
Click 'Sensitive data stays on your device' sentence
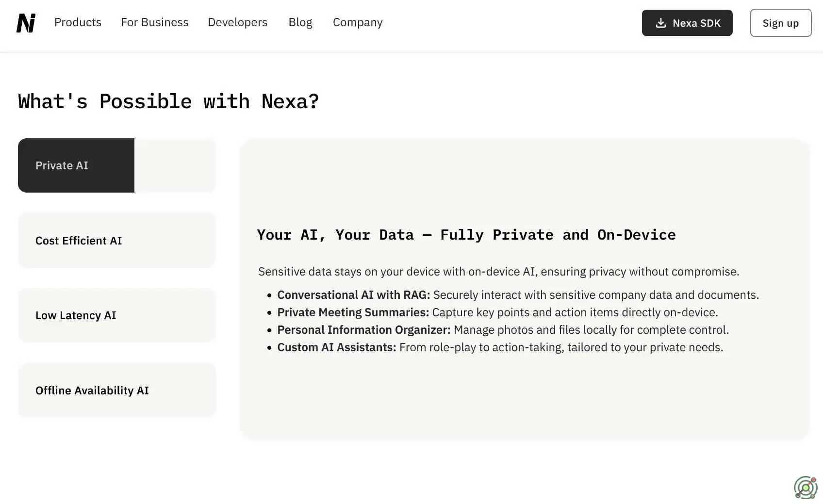(x=499, y=272)
